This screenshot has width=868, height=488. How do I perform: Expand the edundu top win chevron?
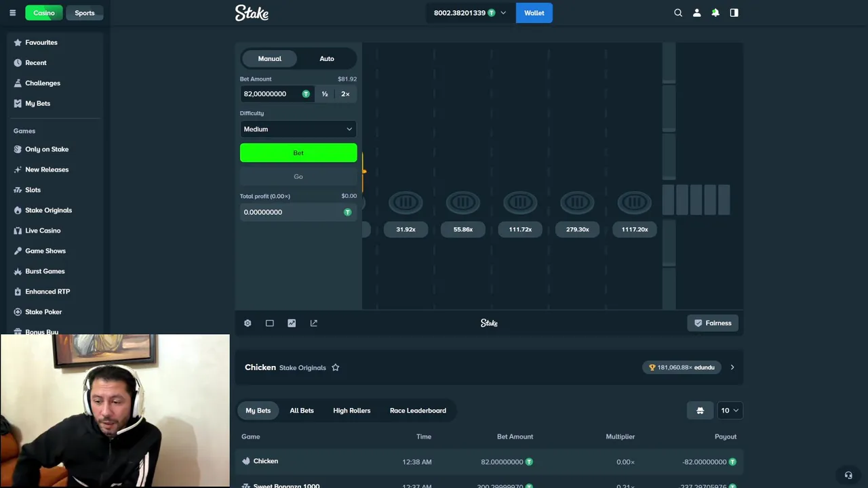tap(732, 367)
